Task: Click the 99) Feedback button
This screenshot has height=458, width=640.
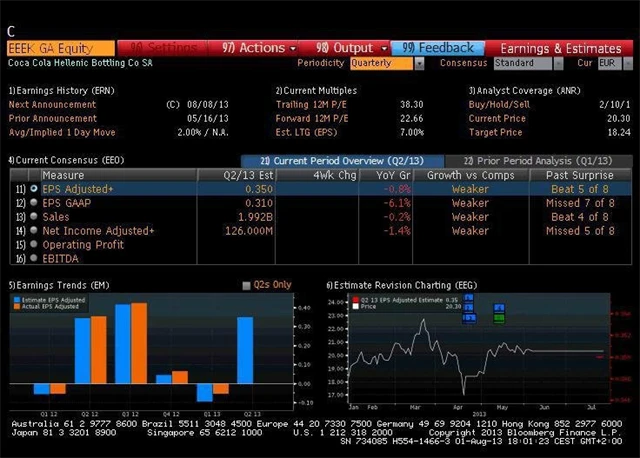Action: [438, 48]
